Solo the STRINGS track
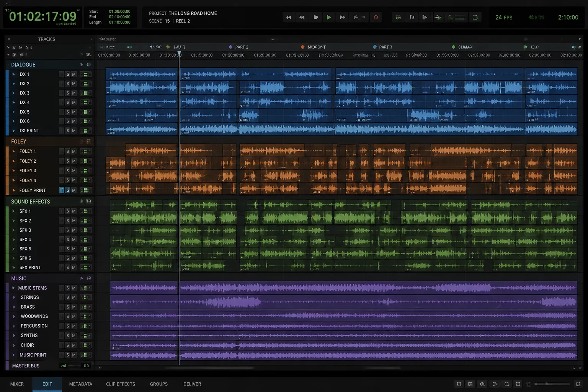Image resolution: width=588 pixels, height=392 pixels. pos(68,297)
